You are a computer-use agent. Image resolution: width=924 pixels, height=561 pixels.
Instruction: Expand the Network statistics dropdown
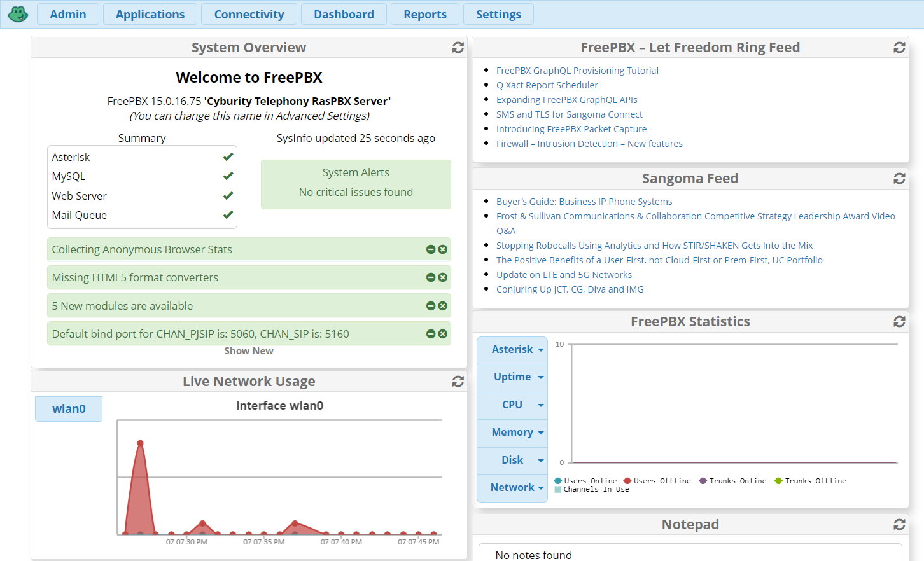[x=512, y=487]
